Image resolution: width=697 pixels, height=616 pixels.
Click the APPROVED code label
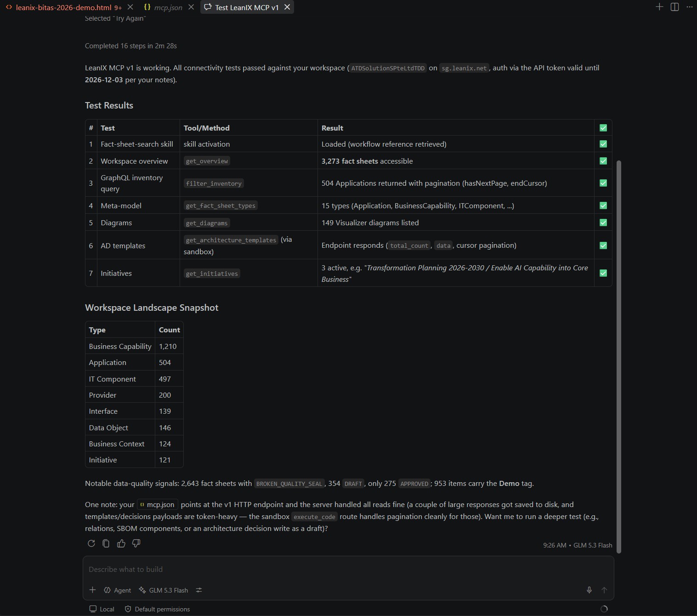coord(414,484)
